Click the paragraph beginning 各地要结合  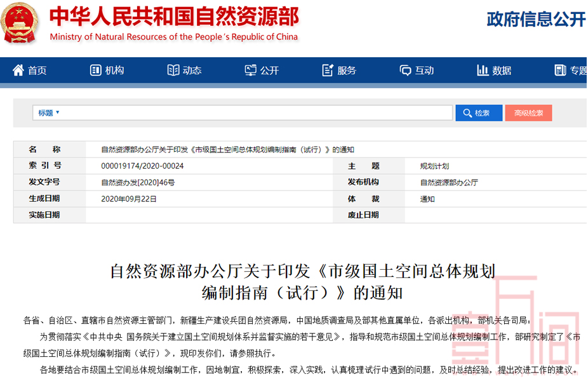[x=310, y=370]
